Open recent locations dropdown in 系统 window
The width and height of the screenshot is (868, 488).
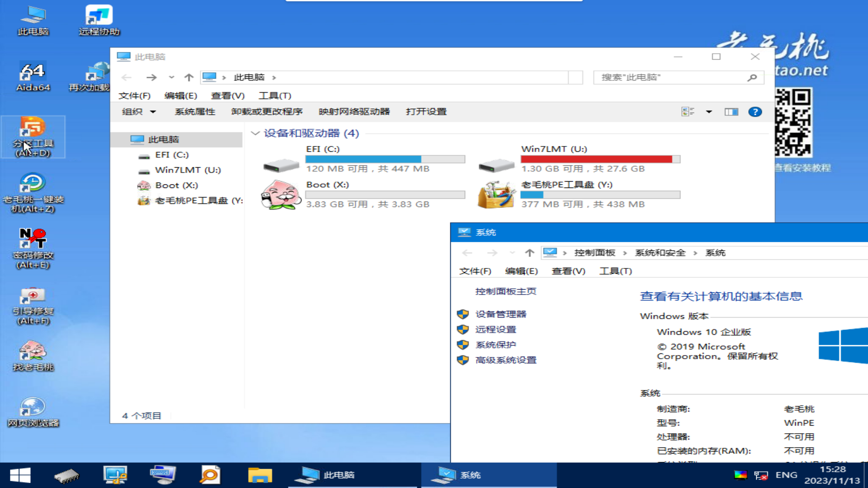[512, 253]
